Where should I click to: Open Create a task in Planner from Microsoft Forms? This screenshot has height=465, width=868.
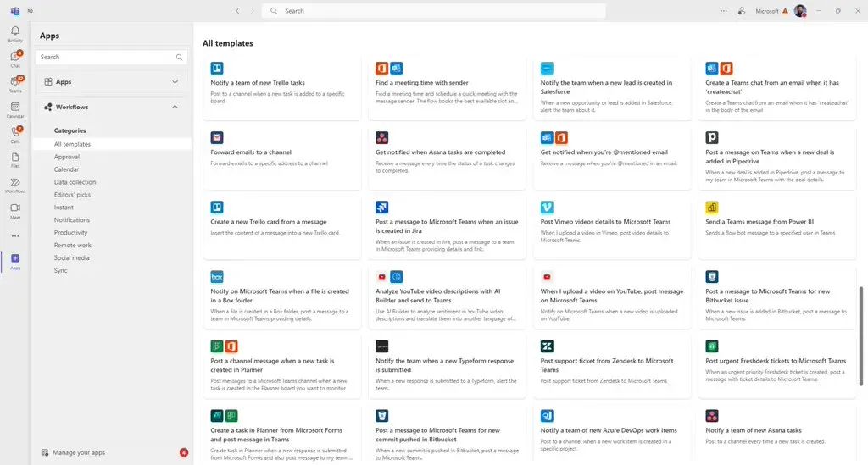click(281, 435)
